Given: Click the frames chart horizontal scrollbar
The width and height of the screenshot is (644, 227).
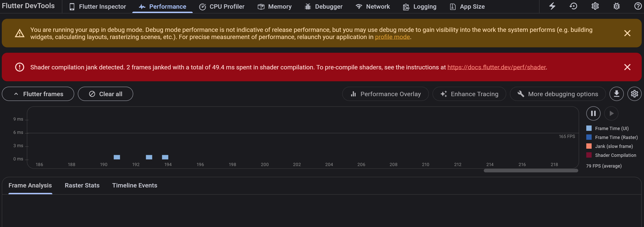Looking at the screenshot, I should (x=531, y=171).
